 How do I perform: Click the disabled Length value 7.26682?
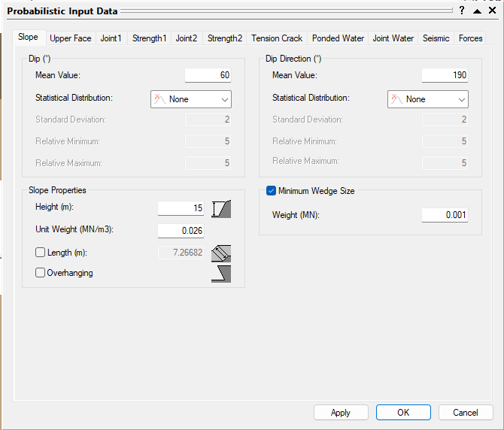(x=181, y=253)
